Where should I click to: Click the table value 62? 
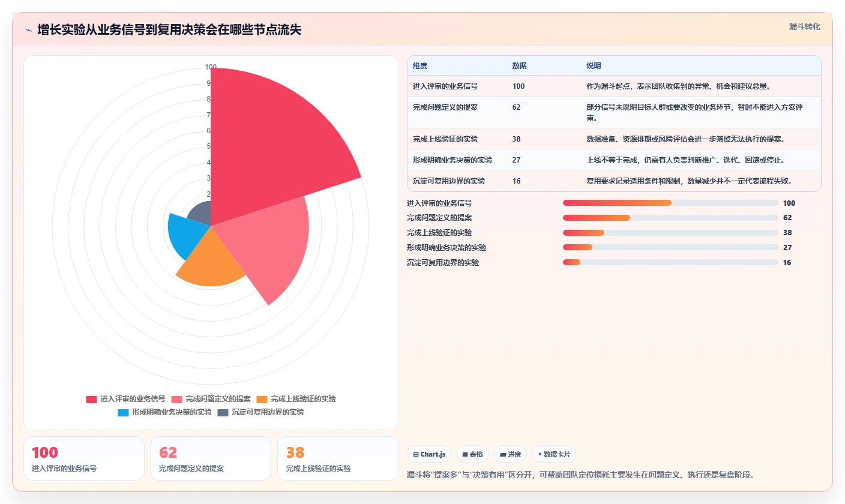point(517,107)
